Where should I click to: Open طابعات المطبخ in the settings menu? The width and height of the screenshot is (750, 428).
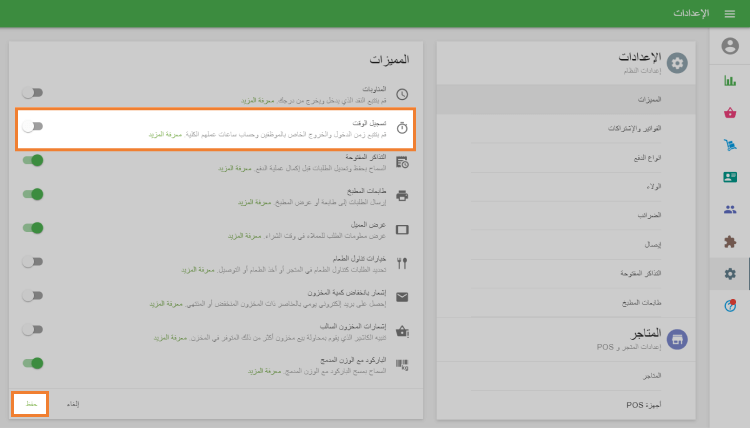pos(566,302)
